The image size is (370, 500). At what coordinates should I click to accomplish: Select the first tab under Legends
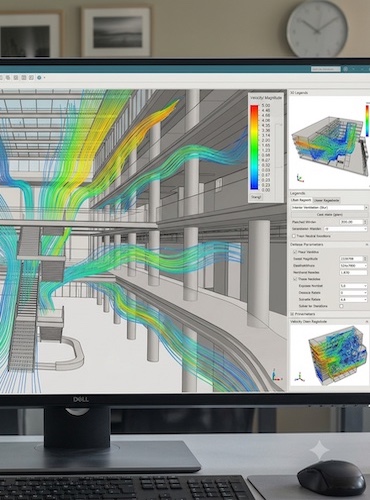[301, 200]
